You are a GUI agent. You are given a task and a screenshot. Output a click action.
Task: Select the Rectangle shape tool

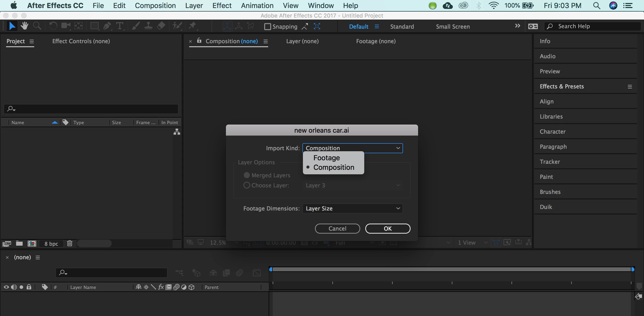(94, 26)
